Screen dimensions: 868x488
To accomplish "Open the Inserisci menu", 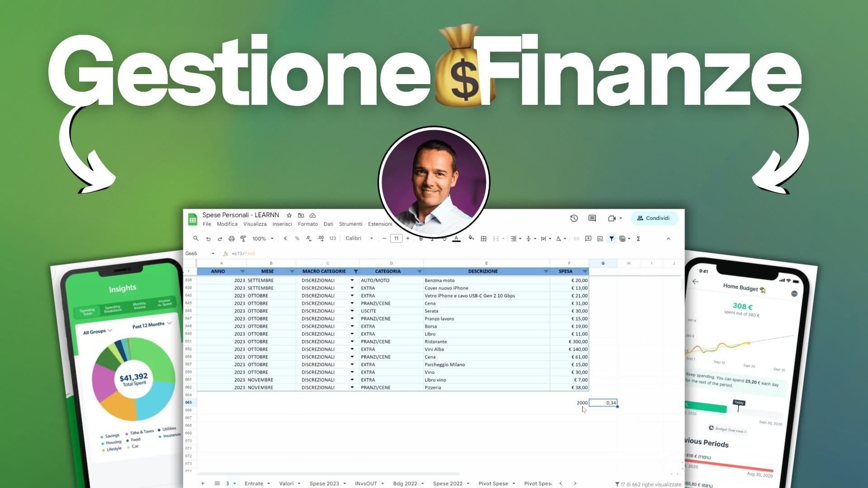I will 282,224.
